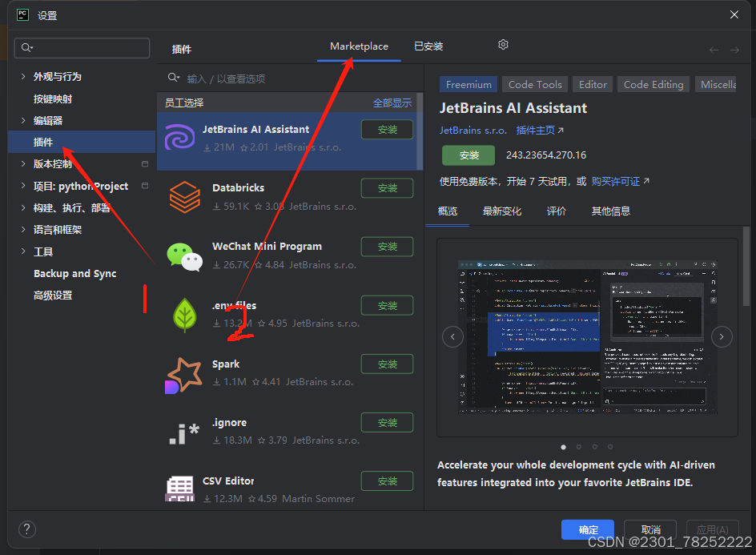Open the 其他信息 tab
Screen dimensions: 756x555
click(611, 211)
